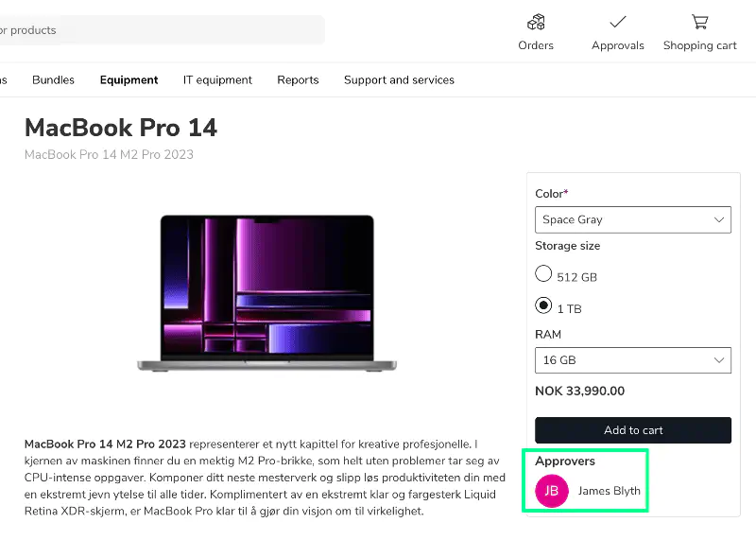Switch to the IT equipment menu

[x=217, y=80]
